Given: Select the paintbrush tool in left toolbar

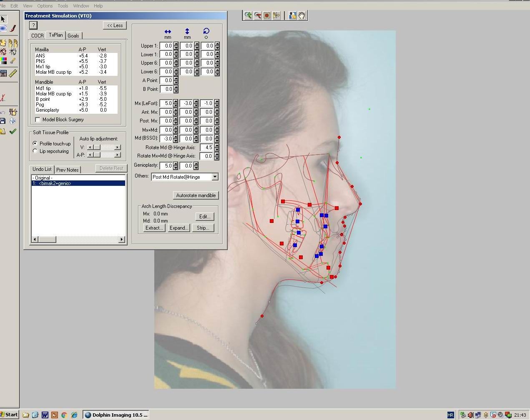Looking at the screenshot, I should coord(13,28).
